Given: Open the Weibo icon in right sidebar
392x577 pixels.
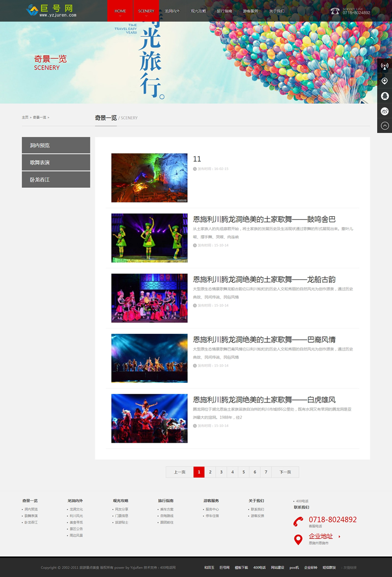Looking at the screenshot, I should [x=385, y=111].
